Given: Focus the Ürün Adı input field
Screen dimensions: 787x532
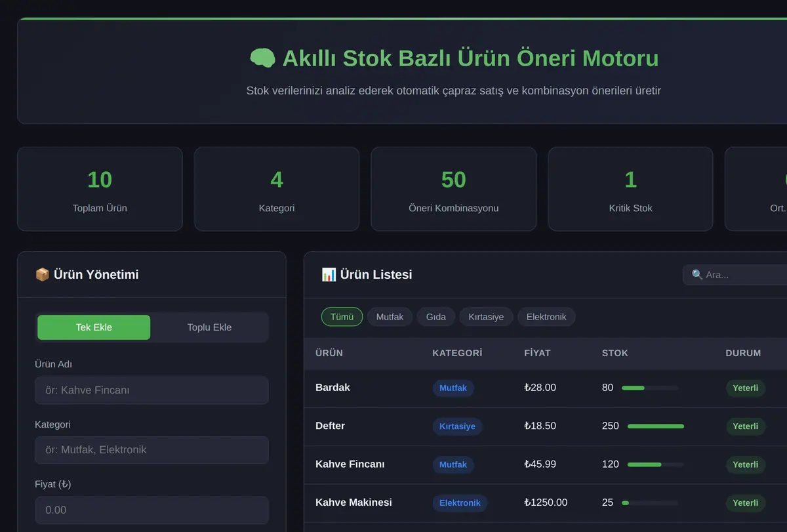Looking at the screenshot, I should point(151,390).
